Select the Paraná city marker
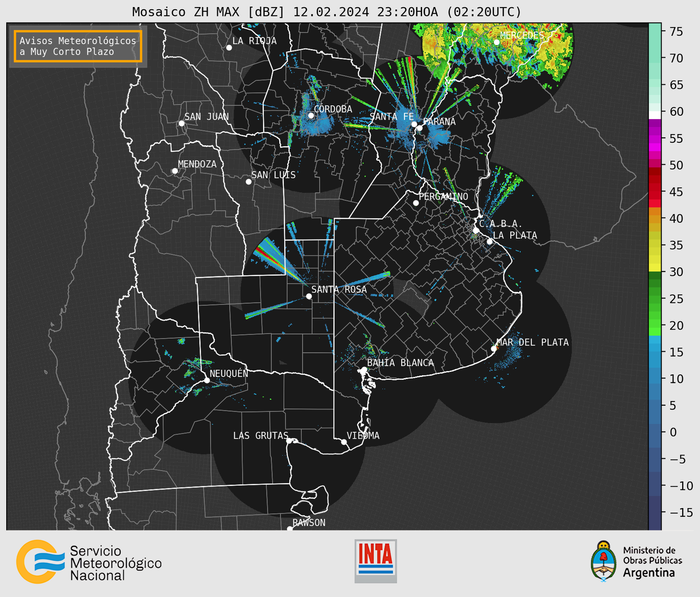This screenshot has width=700, height=597. click(420, 128)
